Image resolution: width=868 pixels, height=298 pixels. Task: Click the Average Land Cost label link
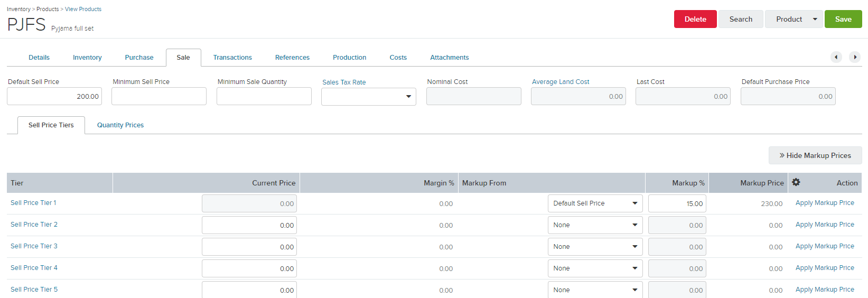[x=561, y=82]
